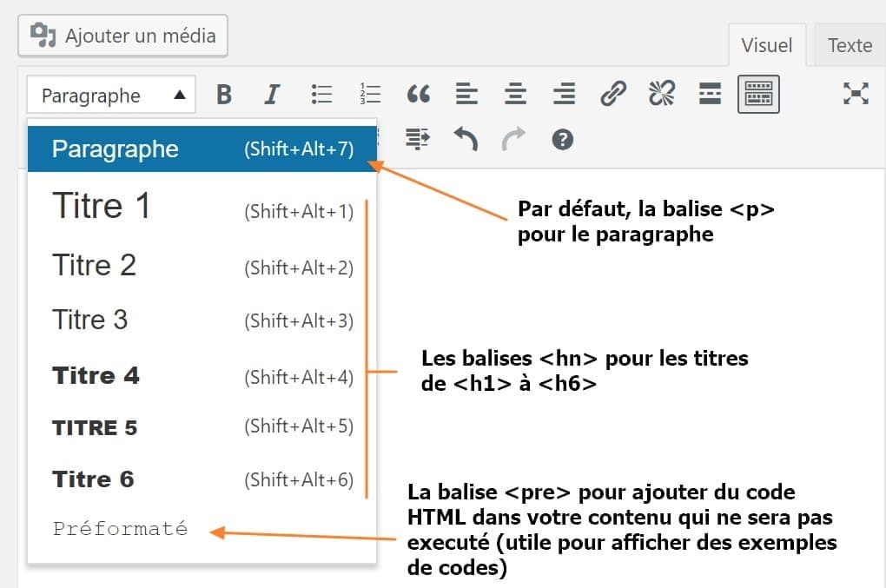Insert the Read More tag

pos(709,93)
